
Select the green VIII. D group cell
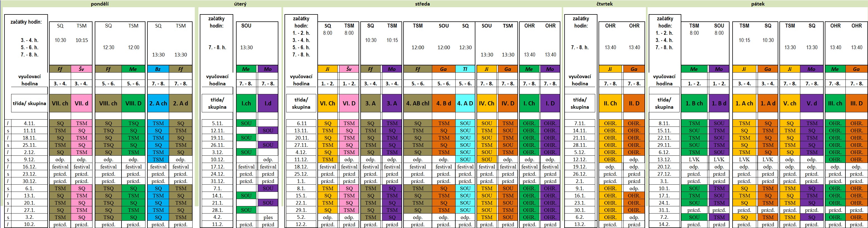pyautogui.click(x=133, y=103)
